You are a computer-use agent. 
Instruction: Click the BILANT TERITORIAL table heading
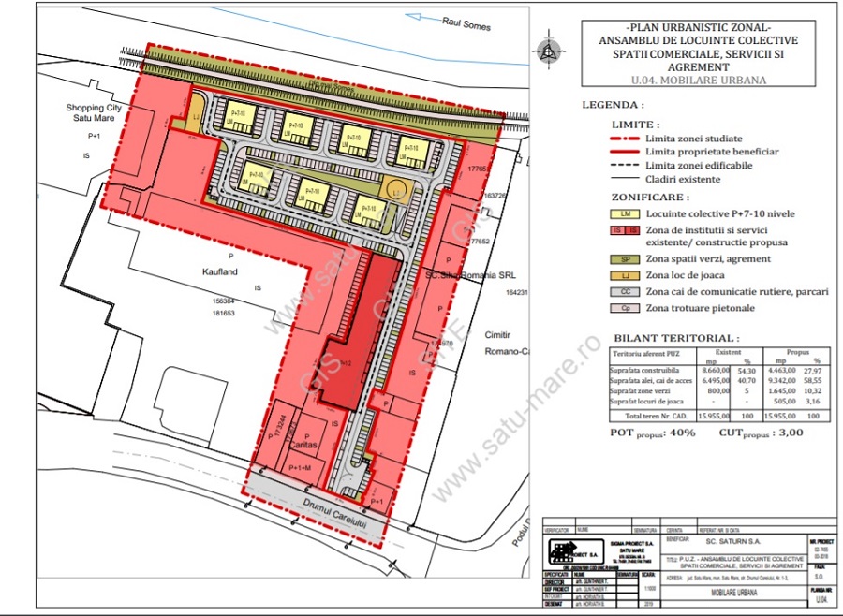(x=674, y=338)
